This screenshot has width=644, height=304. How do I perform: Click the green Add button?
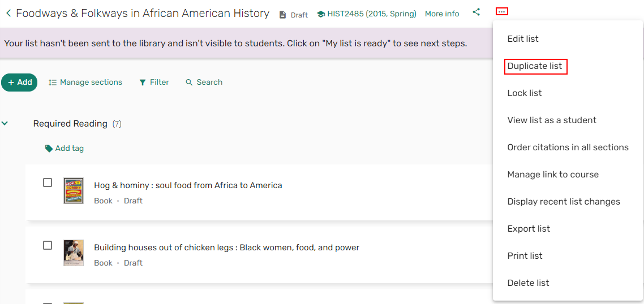click(19, 82)
